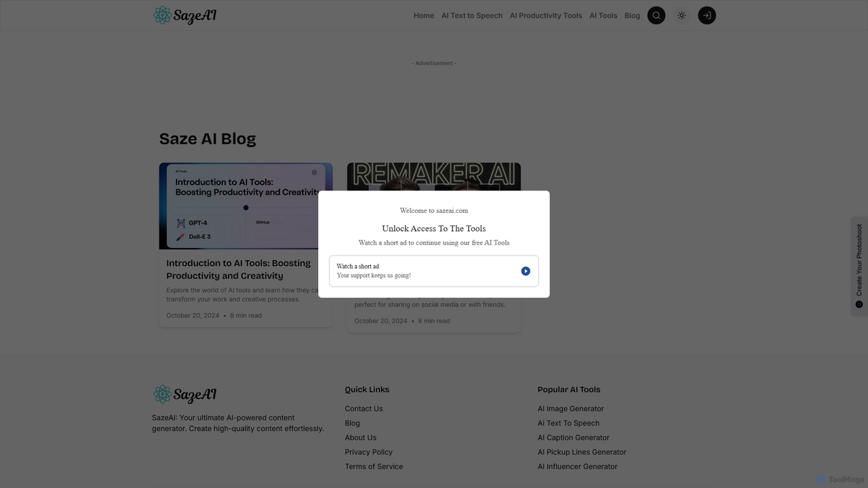Viewport: 868px width, 488px height.
Task: Go to Blog in the top navigation
Action: (632, 16)
